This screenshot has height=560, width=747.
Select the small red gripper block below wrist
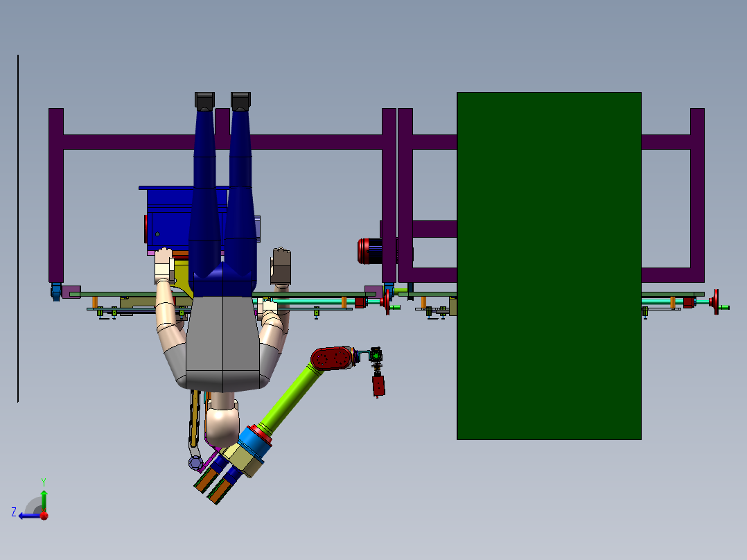[379, 385]
